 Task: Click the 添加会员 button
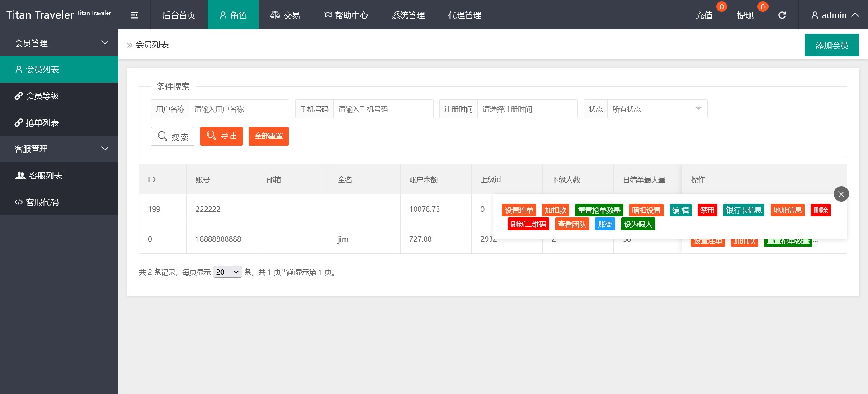(x=831, y=45)
